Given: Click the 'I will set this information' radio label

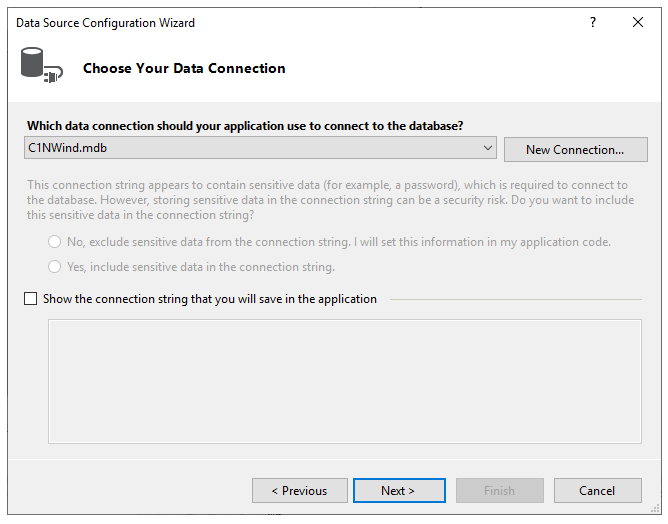Looking at the screenshot, I should pos(338,242).
